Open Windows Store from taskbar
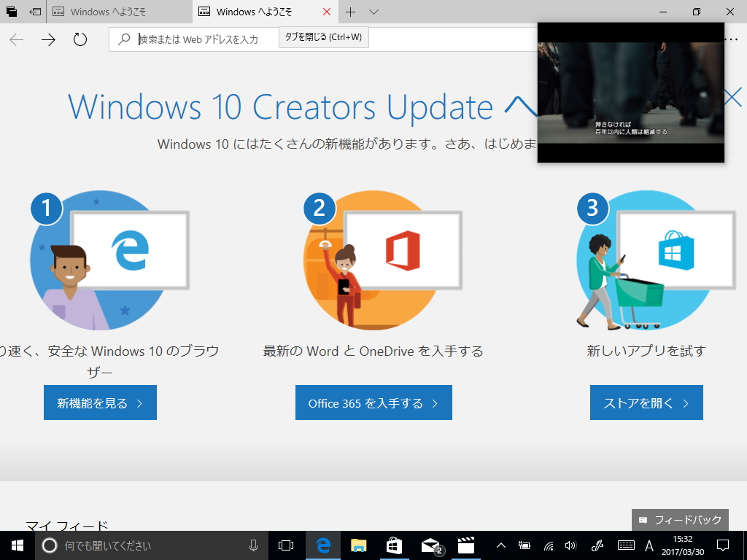The image size is (747, 560). [394, 545]
